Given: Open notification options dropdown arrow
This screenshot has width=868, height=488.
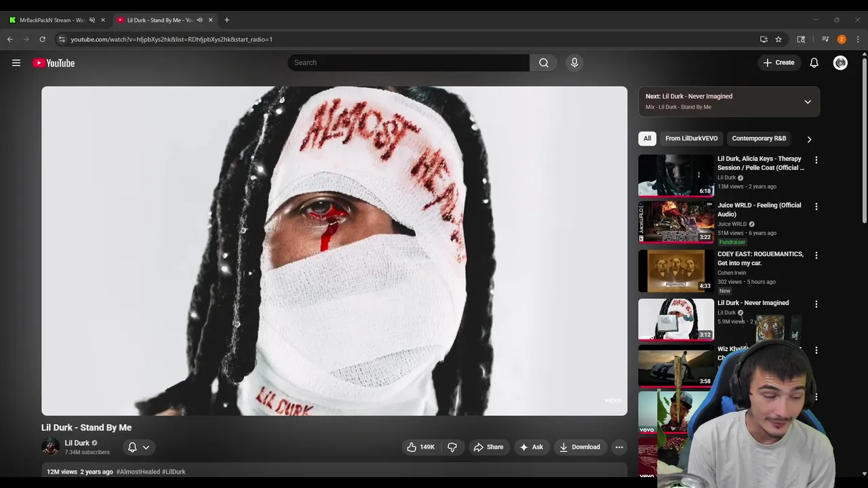Looking at the screenshot, I should point(146,447).
